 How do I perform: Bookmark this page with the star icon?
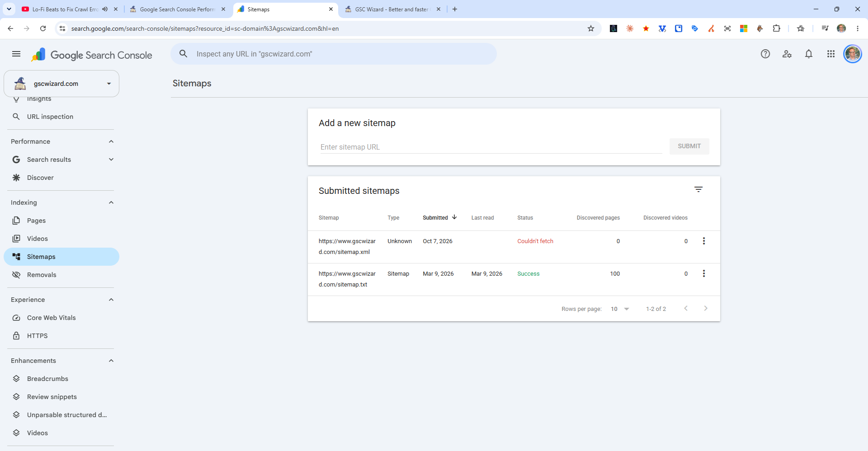[x=591, y=28]
